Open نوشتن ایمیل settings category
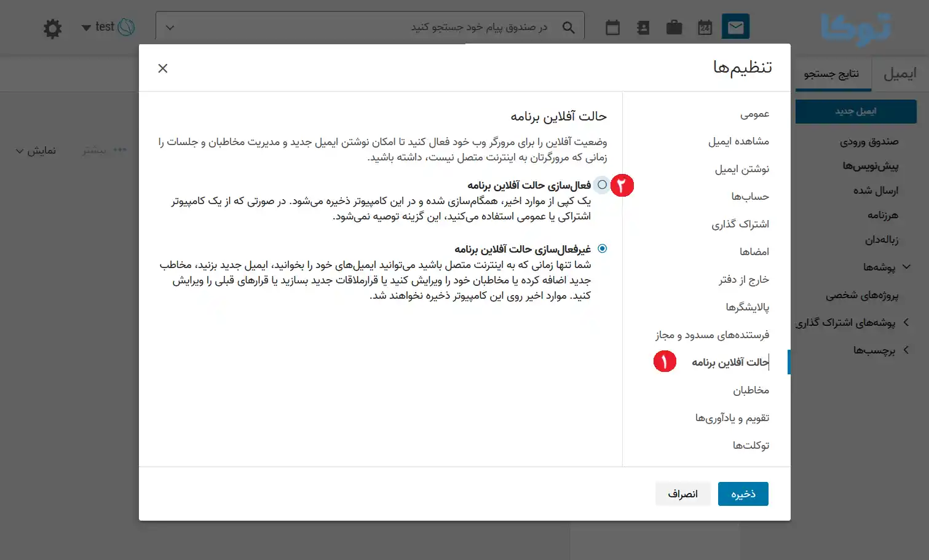This screenshot has height=560, width=929. pyautogui.click(x=741, y=169)
